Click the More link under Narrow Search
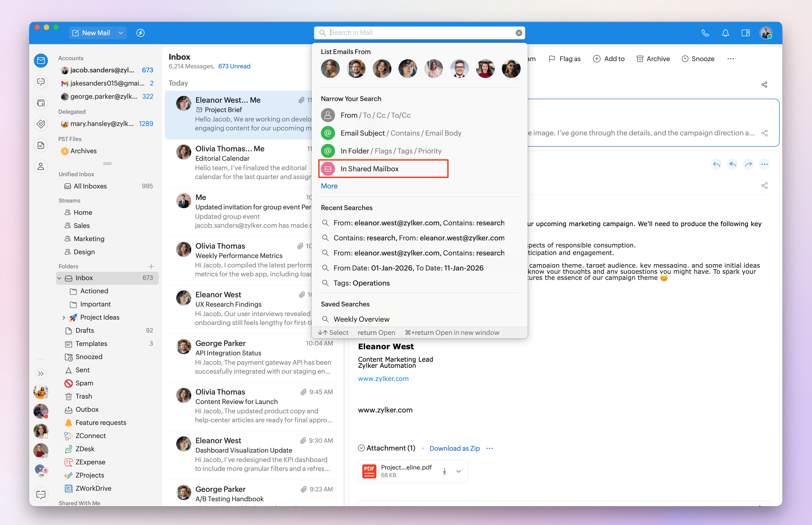The image size is (812, 525). [x=329, y=186]
